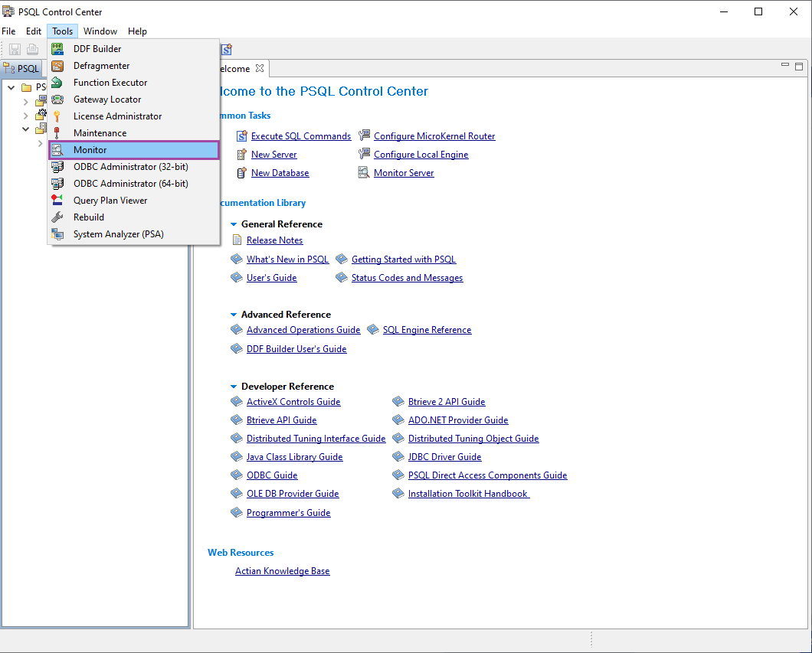Expand the tree node with computer folder icon
Image resolution: width=812 pixels, height=653 pixels.
26,102
